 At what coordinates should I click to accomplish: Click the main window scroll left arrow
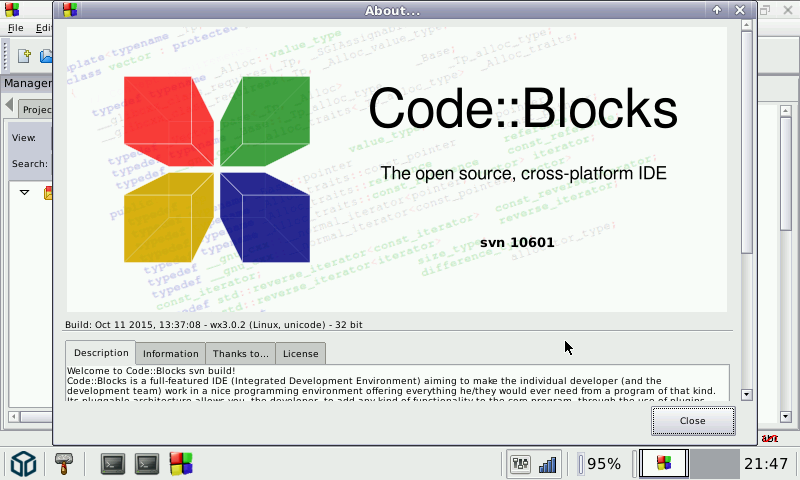[14, 417]
